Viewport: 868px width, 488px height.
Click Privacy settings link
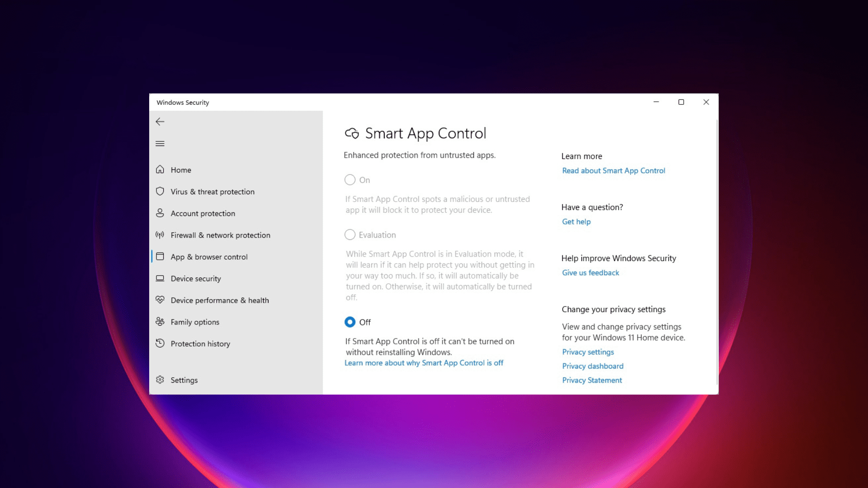pos(587,352)
